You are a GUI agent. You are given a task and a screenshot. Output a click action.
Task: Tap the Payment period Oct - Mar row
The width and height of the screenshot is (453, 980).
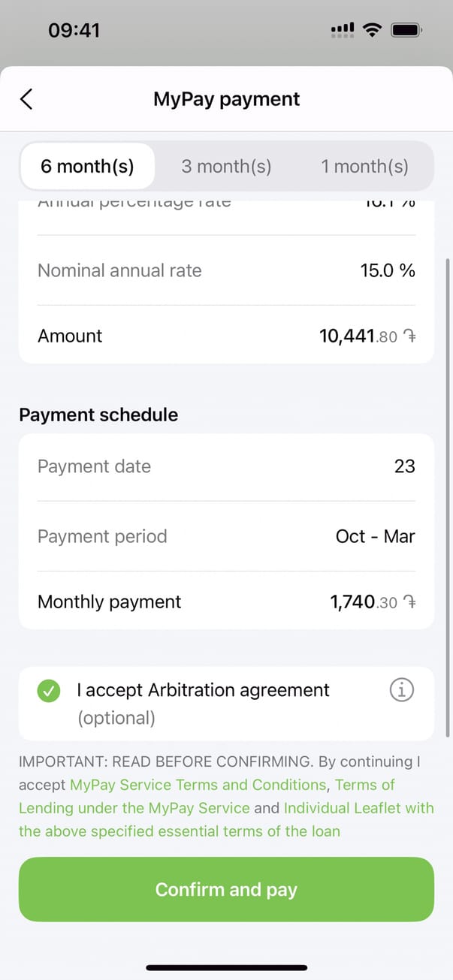[x=226, y=536]
